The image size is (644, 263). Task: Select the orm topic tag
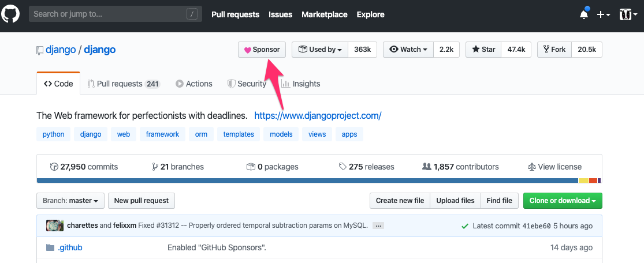click(x=201, y=134)
